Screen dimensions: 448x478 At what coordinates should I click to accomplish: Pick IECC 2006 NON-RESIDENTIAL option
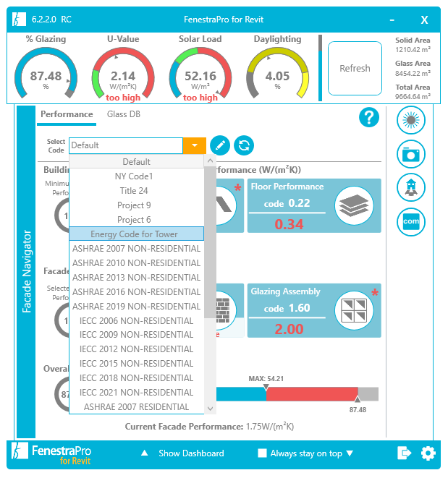point(136,320)
